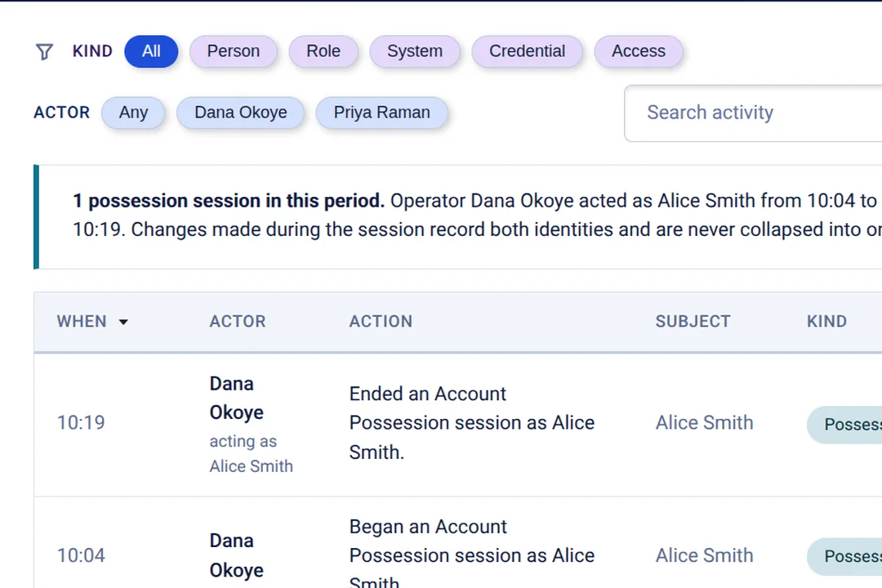
Task: Click Dana Okoye in the 10:04 row
Action: click(236, 555)
